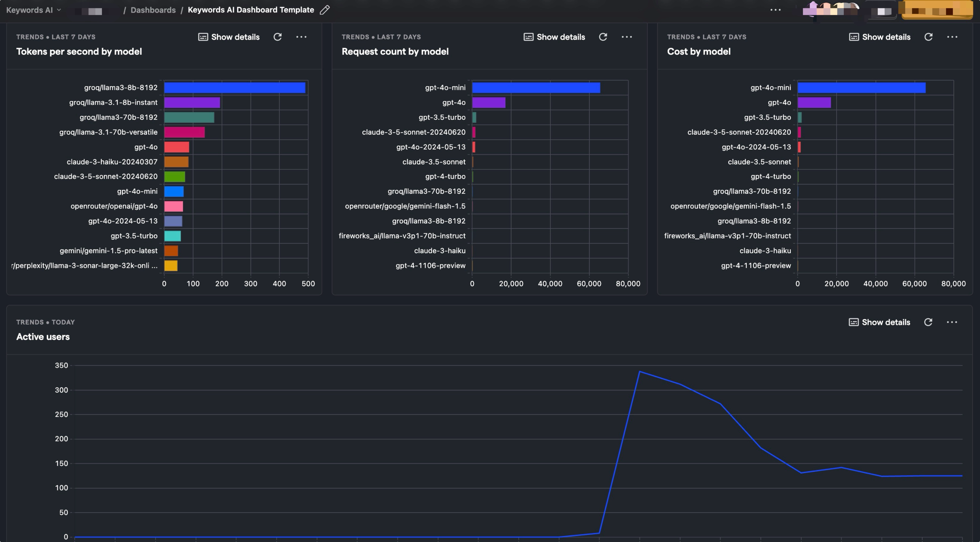Show details for Request count by model
The image size is (980, 542).
point(554,37)
